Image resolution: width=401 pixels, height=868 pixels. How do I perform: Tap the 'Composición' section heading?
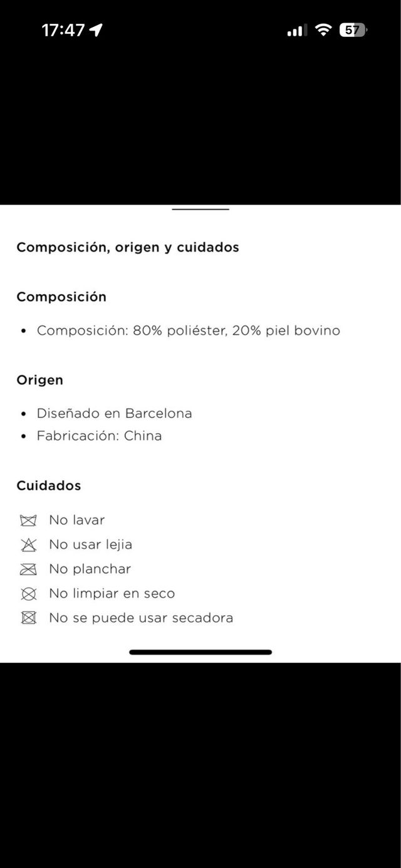tap(61, 297)
